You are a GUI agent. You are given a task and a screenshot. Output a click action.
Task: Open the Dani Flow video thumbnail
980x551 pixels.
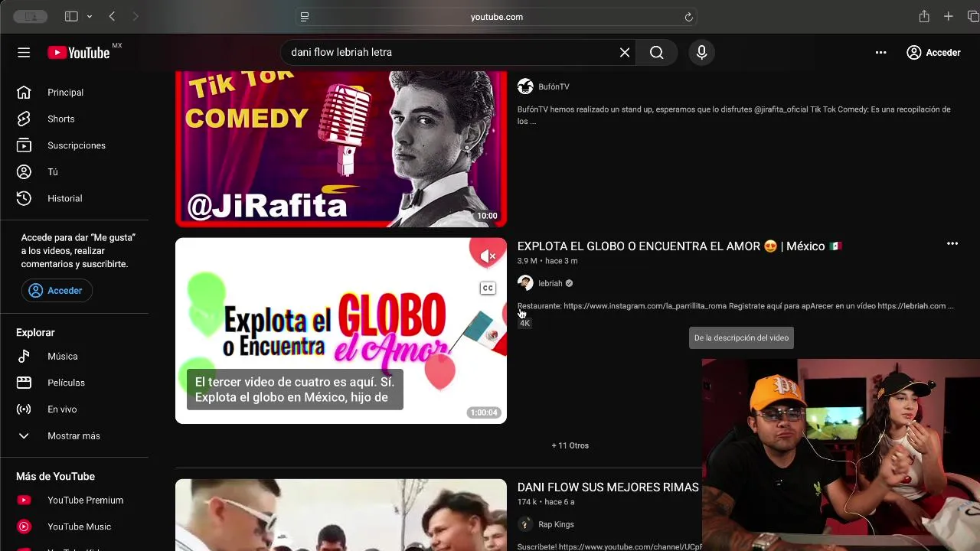[x=341, y=515]
